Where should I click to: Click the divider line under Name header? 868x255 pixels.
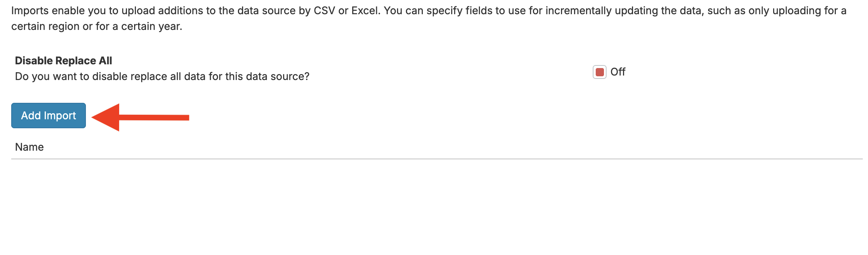[x=436, y=159]
